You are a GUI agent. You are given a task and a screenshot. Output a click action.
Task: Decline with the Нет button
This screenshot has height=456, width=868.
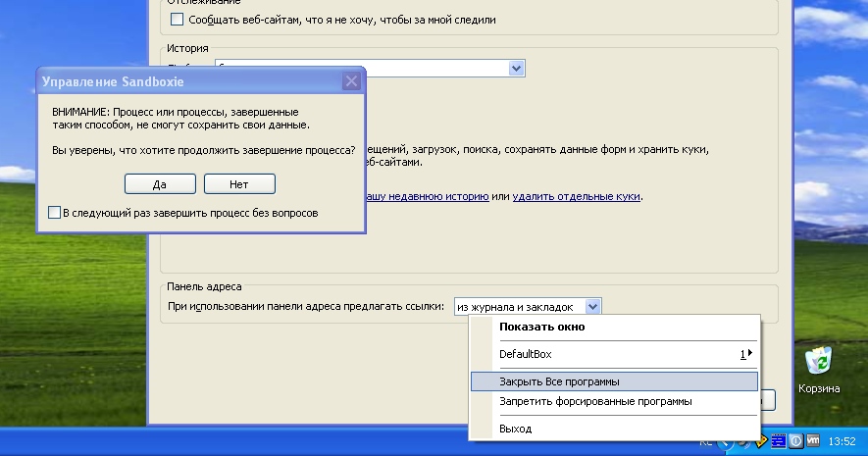[x=239, y=184]
